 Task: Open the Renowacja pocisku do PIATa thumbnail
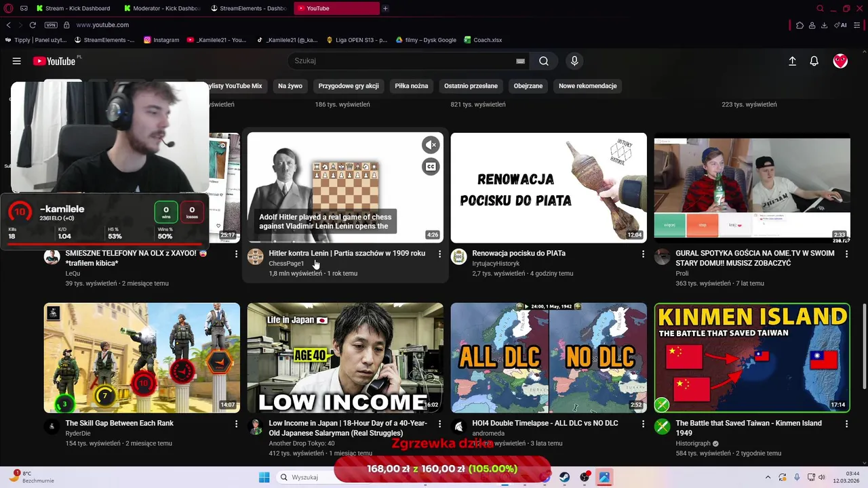pyautogui.click(x=549, y=188)
